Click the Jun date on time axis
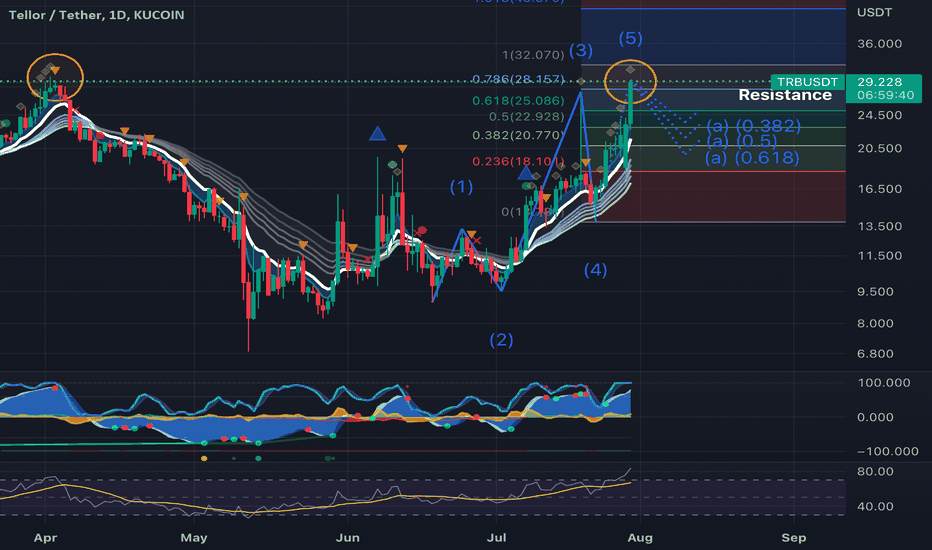This screenshot has width=932, height=550. pyautogui.click(x=347, y=538)
